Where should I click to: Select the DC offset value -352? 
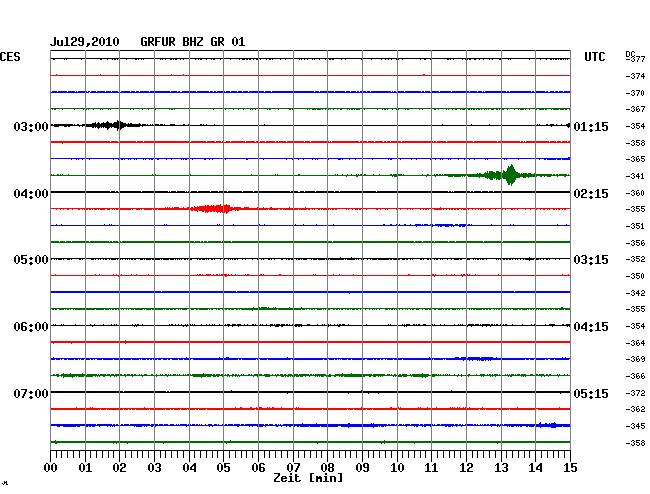(x=635, y=259)
